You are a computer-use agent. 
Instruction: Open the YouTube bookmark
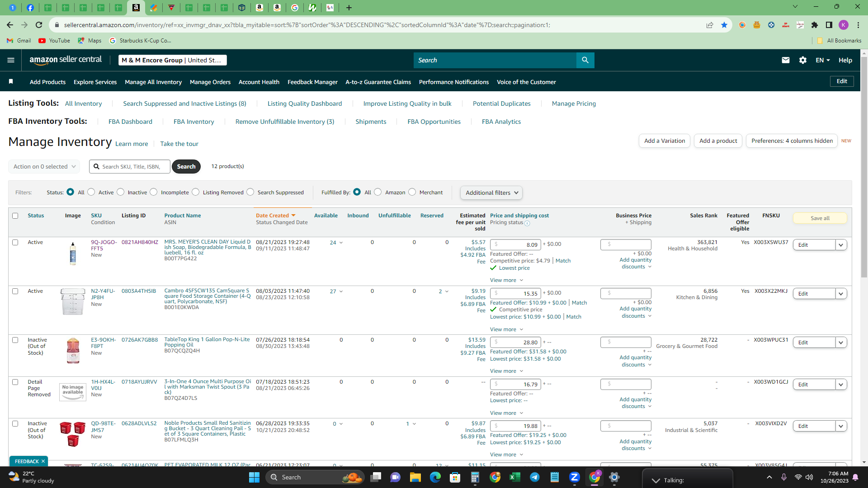click(x=54, y=41)
